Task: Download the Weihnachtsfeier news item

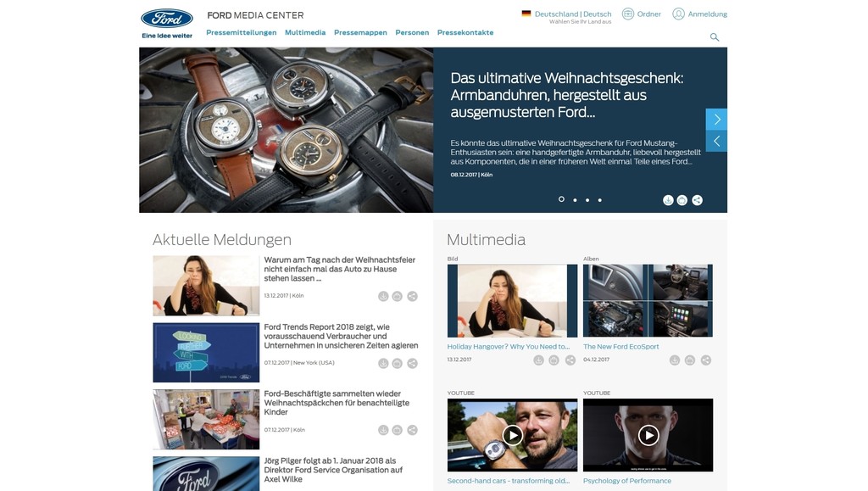Action: tap(383, 296)
